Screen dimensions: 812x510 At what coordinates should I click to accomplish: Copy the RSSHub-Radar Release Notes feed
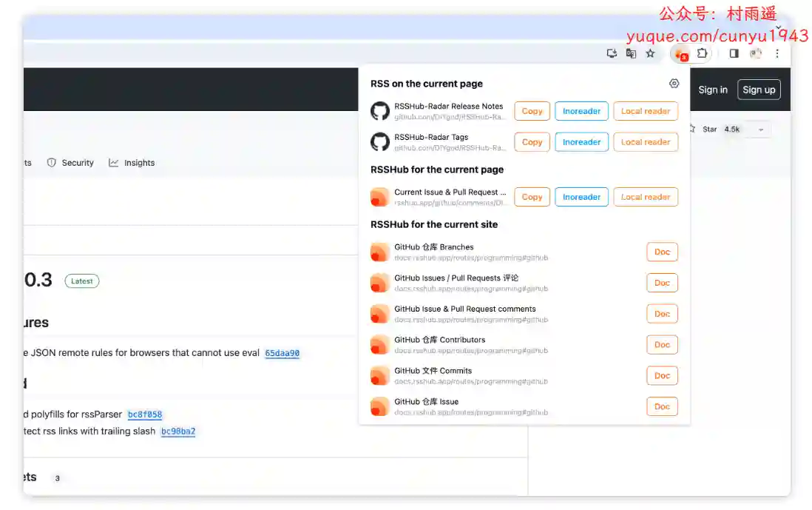532,111
